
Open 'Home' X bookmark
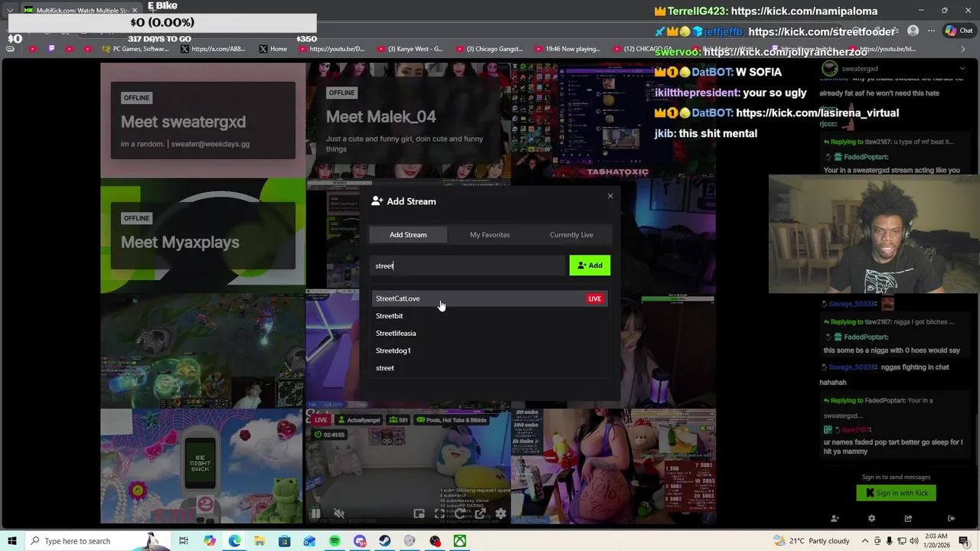(273, 49)
